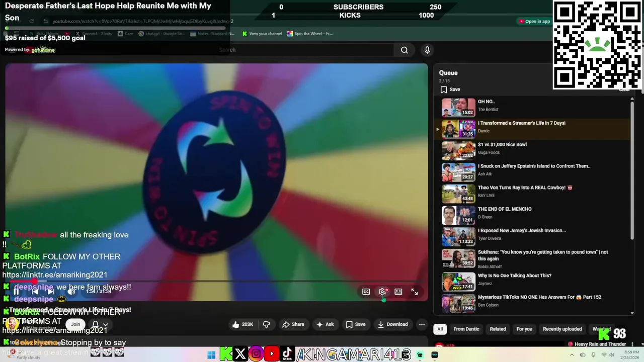
Task: Open queue video 'OH NO..' thumbnail
Action: 458,107
